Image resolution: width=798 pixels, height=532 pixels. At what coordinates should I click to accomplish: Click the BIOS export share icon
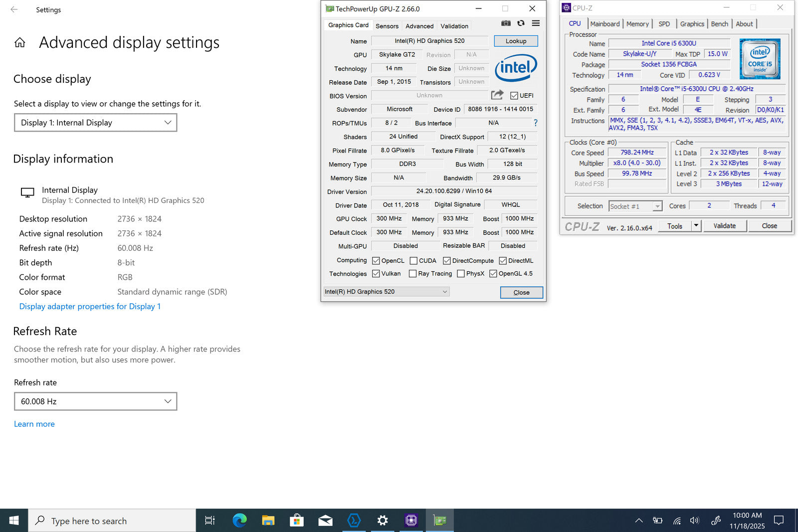click(497, 95)
